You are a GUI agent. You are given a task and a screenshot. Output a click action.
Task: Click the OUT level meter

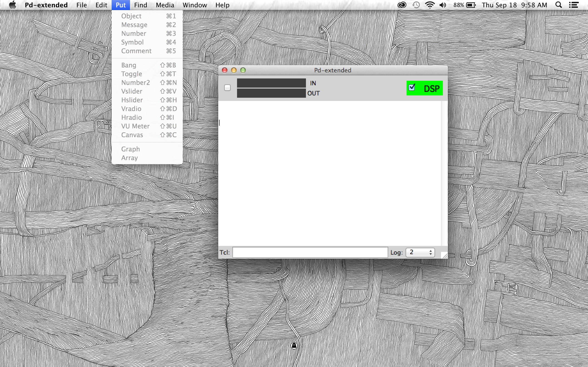click(x=271, y=93)
